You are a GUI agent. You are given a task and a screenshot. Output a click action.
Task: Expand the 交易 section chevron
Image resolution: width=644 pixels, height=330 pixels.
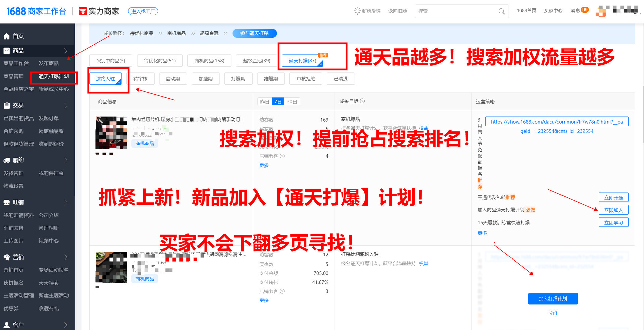tap(66, 106)
